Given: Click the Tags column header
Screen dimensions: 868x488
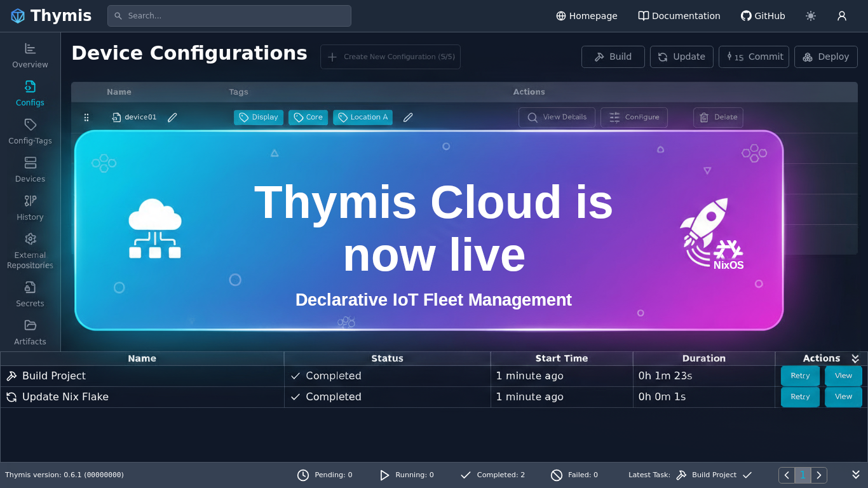Looking at the screenshot, I should [238, 92].
